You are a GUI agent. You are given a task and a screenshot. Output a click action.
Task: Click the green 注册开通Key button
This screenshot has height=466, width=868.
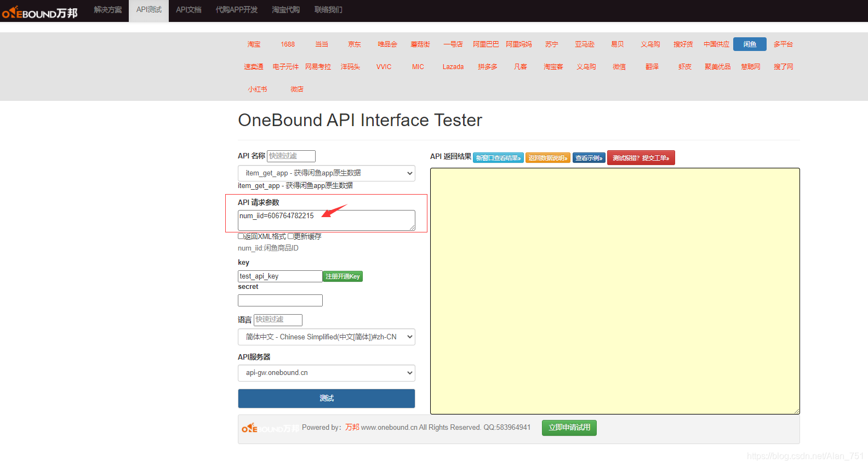pyautogui.click(x=342, y=276)
